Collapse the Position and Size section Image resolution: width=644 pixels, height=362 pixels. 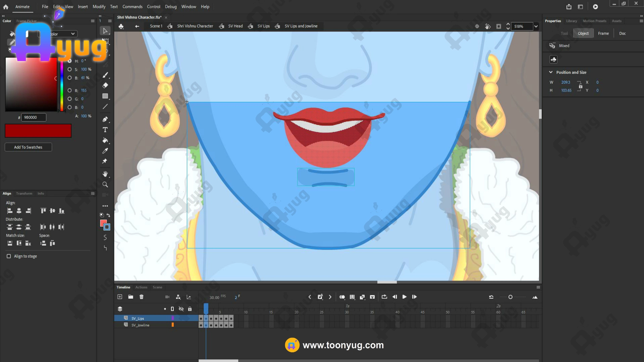click(x=550, y=72)
